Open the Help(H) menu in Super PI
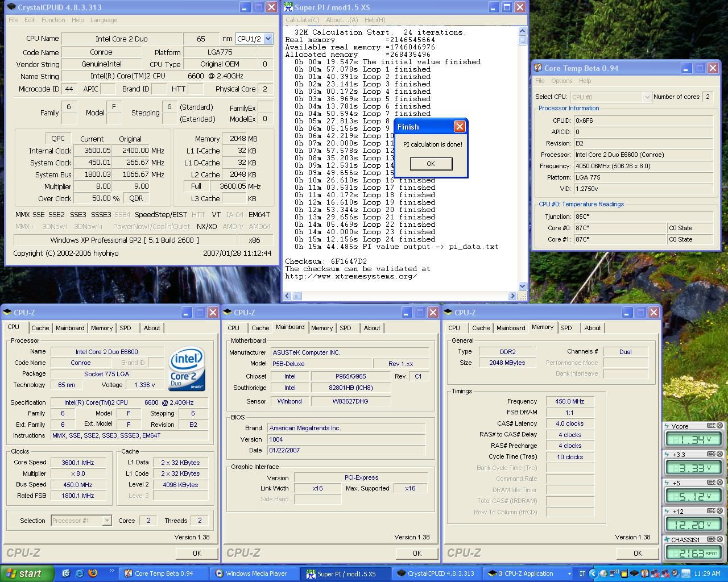Image resolution: width=728 pixels, height=582 pixels. 374,20
